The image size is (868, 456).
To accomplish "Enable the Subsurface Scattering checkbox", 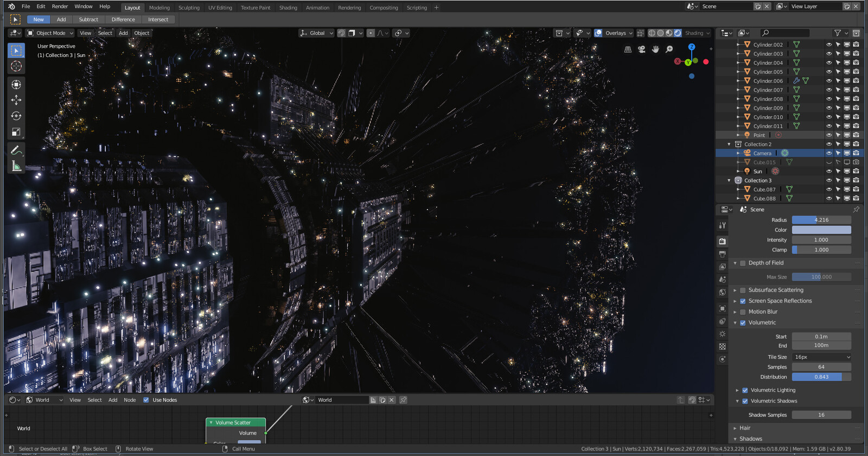I will 743,290.
